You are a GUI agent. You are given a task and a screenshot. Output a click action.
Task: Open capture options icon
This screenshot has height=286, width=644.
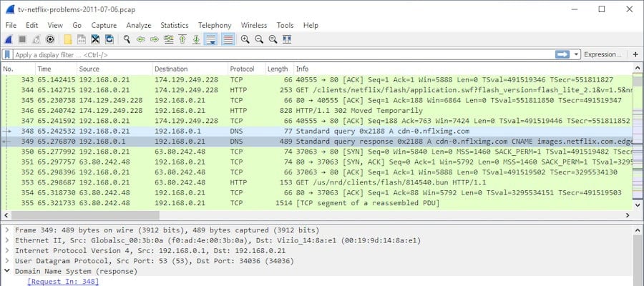coord(50,39)
